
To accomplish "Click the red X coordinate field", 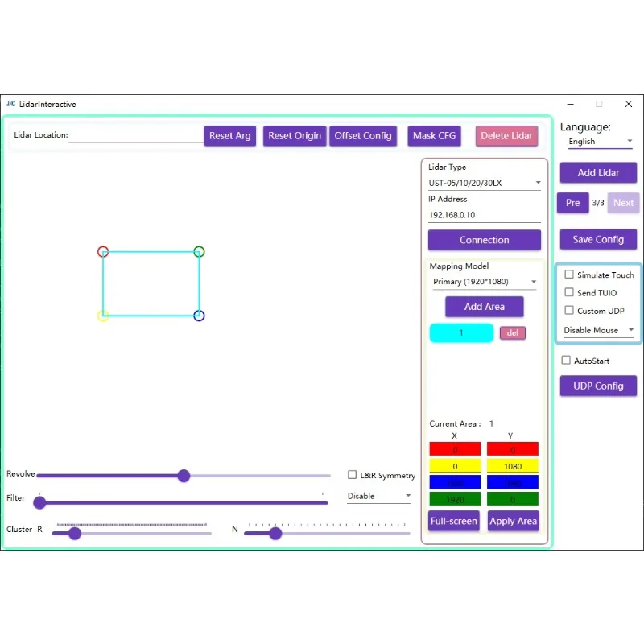I will [x=455, y=449].
